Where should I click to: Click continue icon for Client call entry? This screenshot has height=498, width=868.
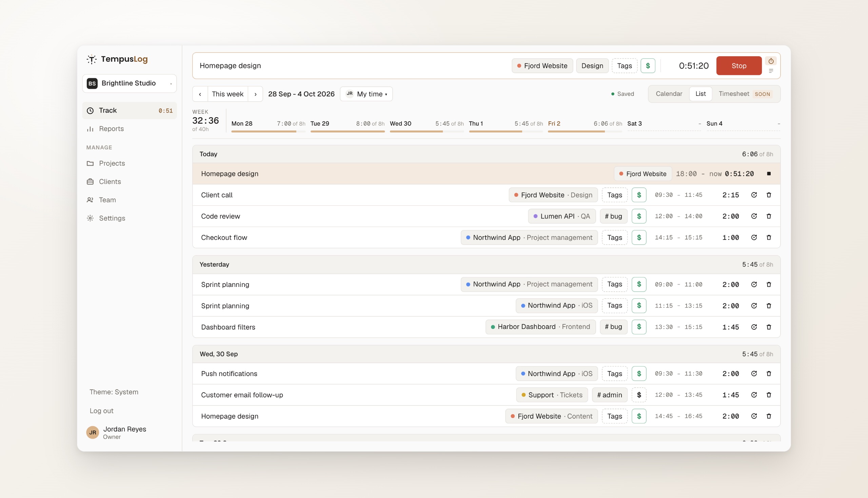[754, 195]
